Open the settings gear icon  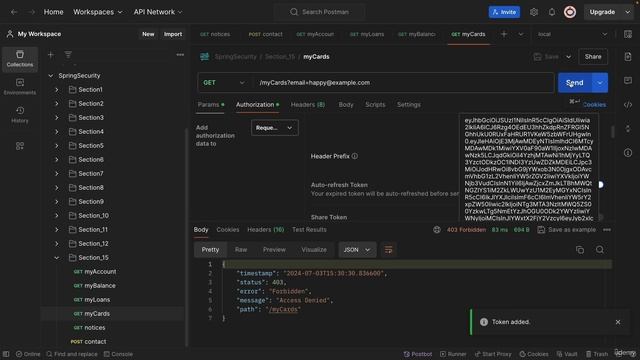pyautogui.click(x=534, y=12)
